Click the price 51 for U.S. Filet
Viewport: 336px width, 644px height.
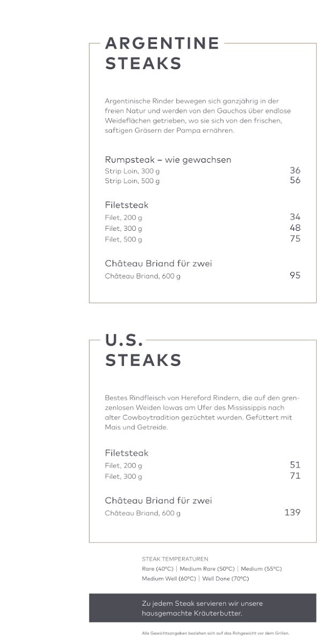[295, 465]
